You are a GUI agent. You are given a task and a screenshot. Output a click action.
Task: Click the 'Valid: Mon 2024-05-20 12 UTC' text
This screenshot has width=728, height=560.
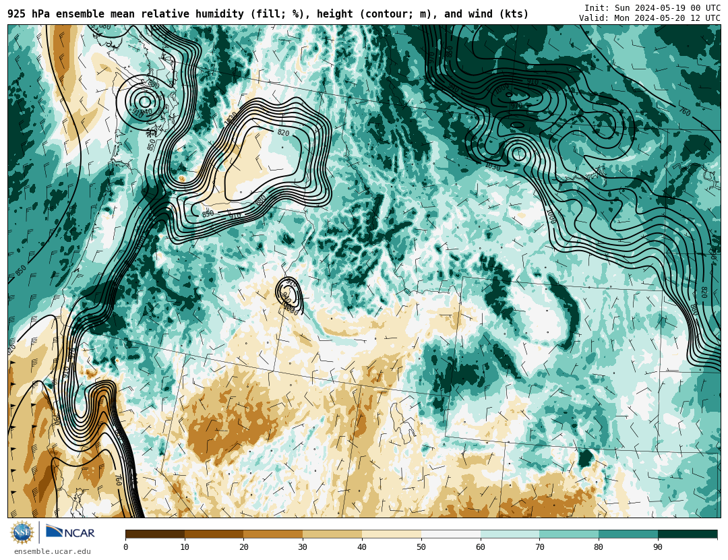650,18
